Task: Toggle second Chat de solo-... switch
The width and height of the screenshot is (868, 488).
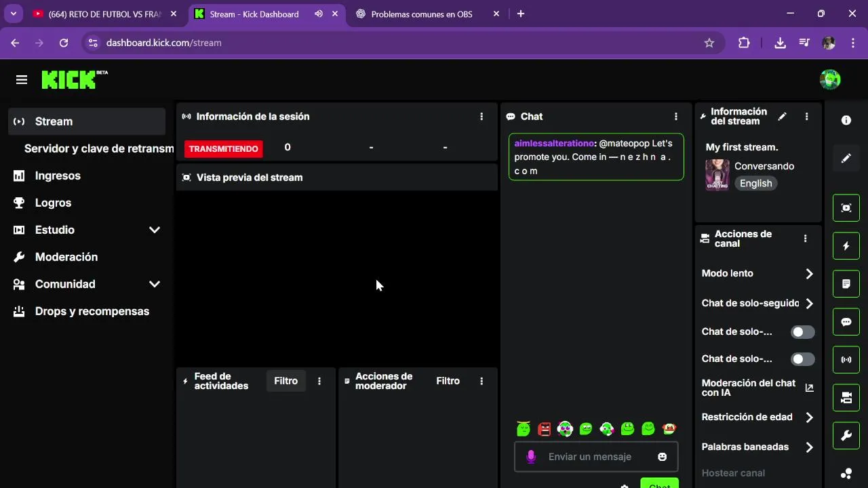Action: pos(803,359)
